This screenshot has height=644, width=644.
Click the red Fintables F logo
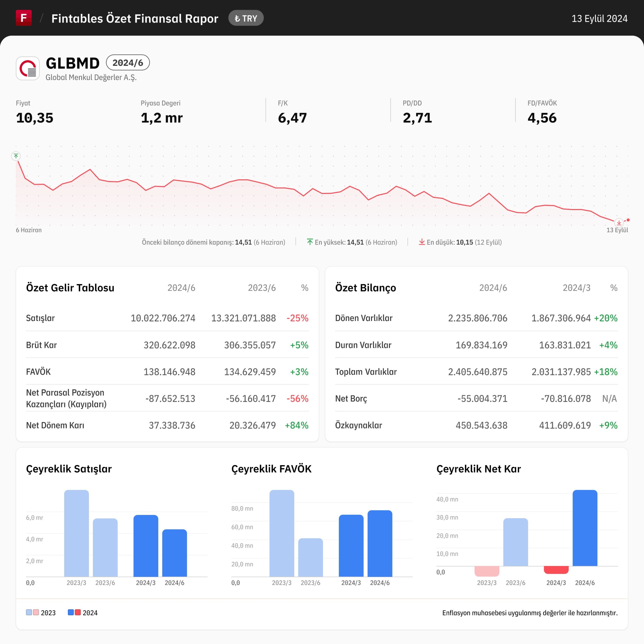[x=24, y=18]
